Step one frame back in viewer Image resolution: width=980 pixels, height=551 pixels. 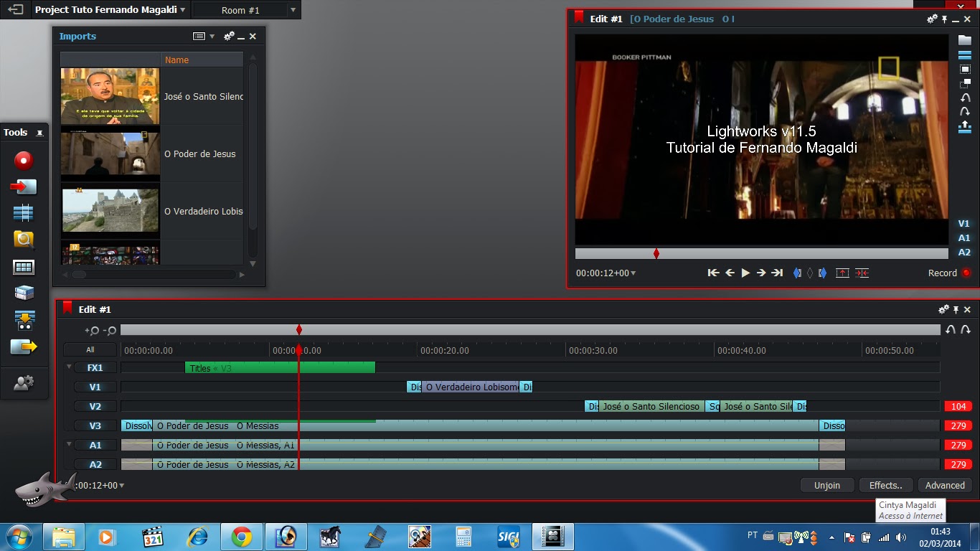(x=730, y=273)
